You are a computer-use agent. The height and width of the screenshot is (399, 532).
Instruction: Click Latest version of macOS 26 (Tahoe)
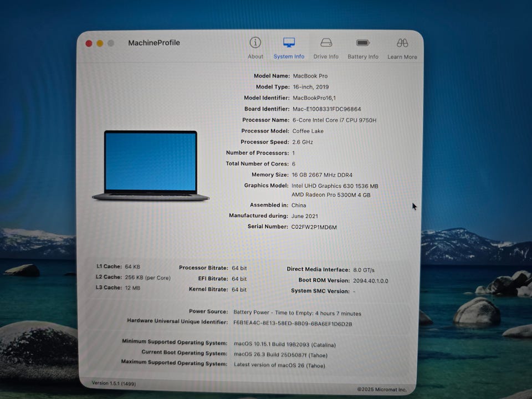pyautogui.click(x=279, y=365)
